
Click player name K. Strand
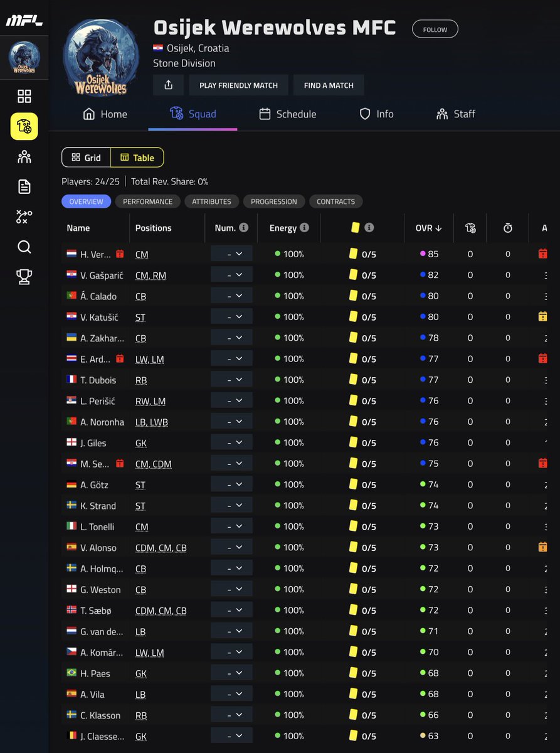click(98, 506)
